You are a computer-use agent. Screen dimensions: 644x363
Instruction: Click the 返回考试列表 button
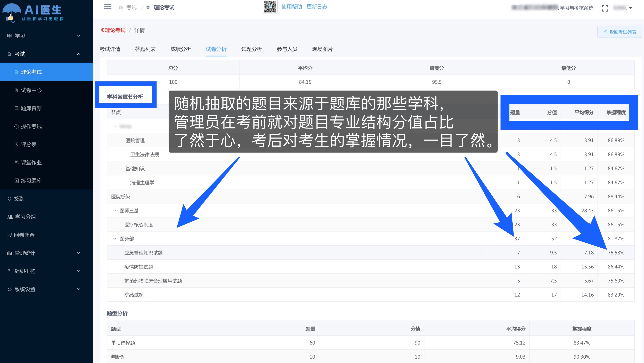619,32
